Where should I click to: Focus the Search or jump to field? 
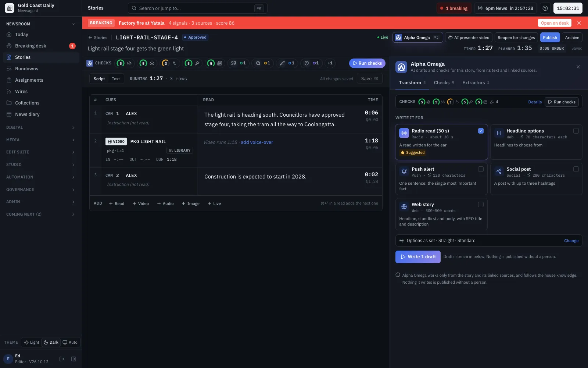197,8
